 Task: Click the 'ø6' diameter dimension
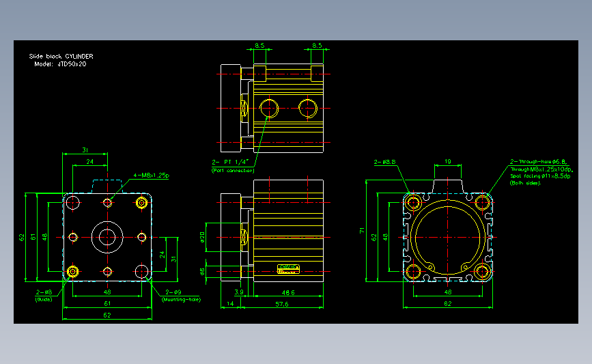click(x=202, y=272)
